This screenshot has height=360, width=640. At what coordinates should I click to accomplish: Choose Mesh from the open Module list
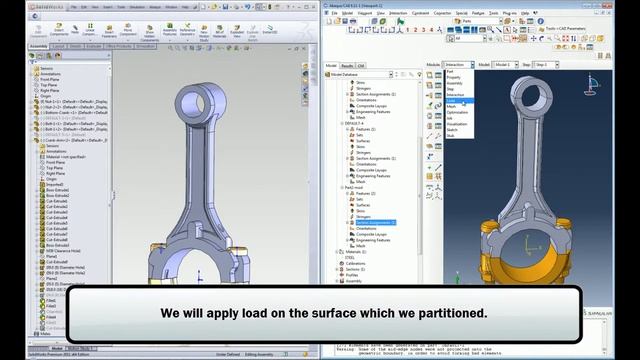460,107
